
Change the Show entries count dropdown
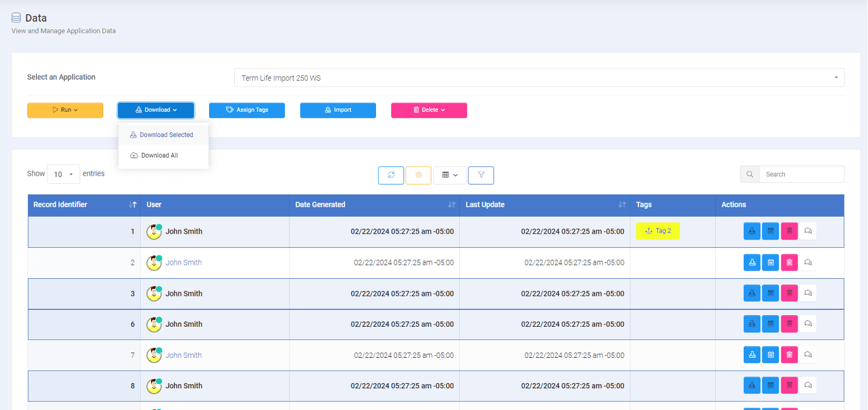click(x=63, y=175)
